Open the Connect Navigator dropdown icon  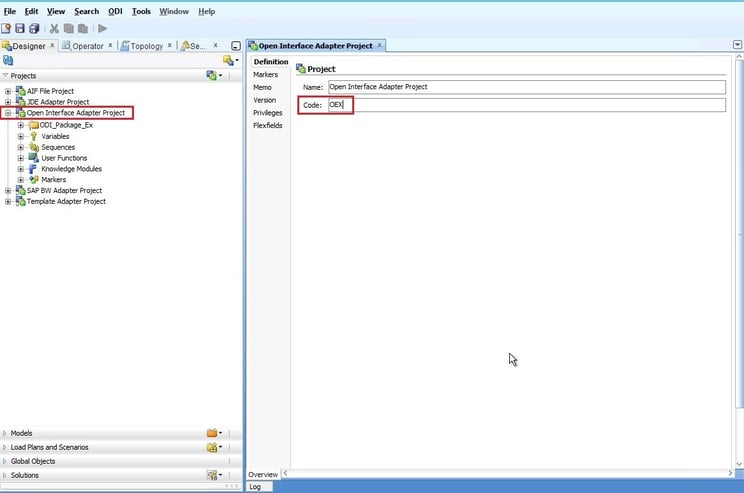pyautogui.click(x=231, y=60)
